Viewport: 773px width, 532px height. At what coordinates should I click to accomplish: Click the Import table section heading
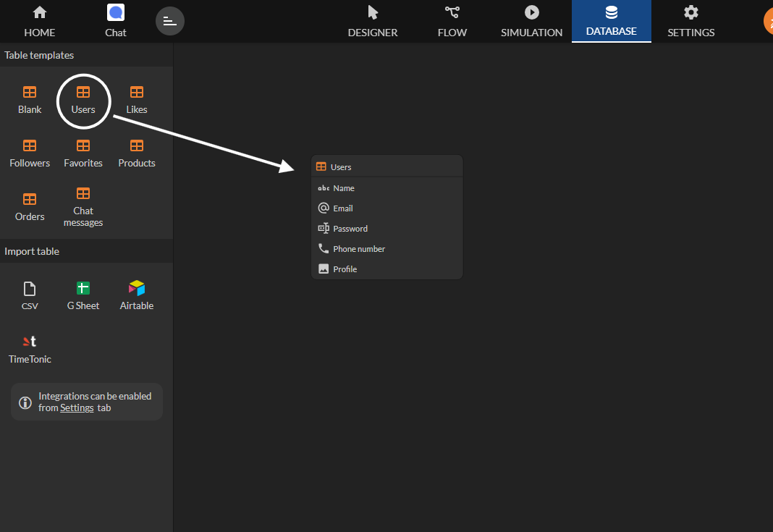pos(32,251)
